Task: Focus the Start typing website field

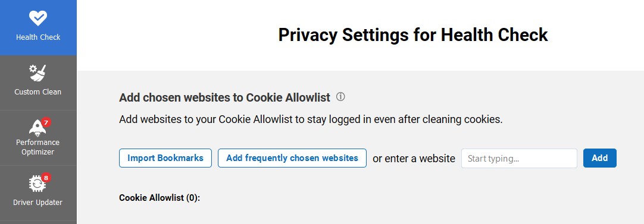Action: pos(519,159)
